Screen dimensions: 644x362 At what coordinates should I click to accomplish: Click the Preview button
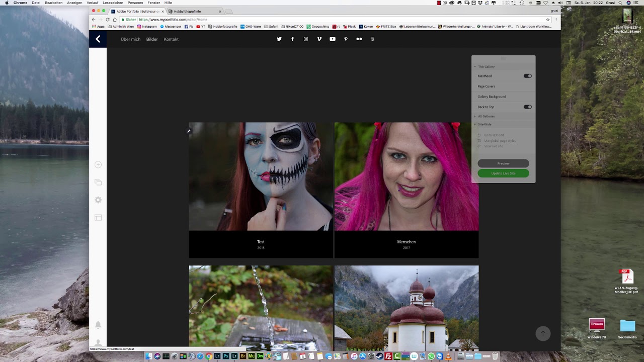pyautogui.click(x=503, y=163)
